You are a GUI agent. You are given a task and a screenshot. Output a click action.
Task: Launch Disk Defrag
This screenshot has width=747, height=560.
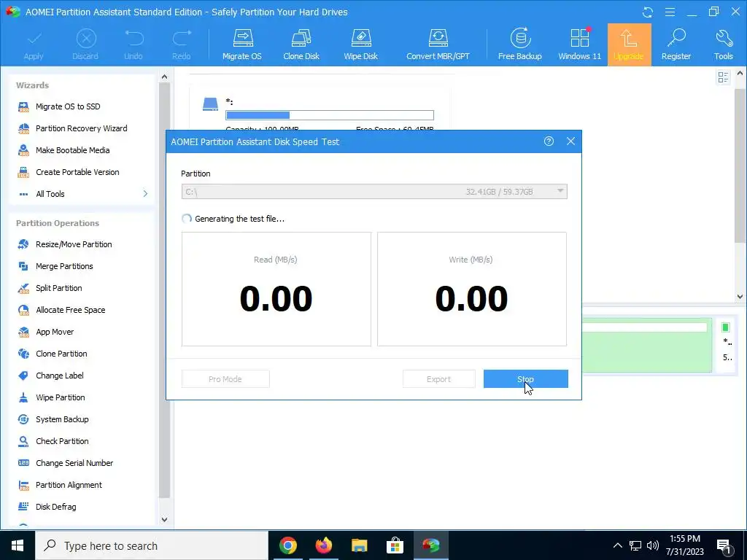55,507
